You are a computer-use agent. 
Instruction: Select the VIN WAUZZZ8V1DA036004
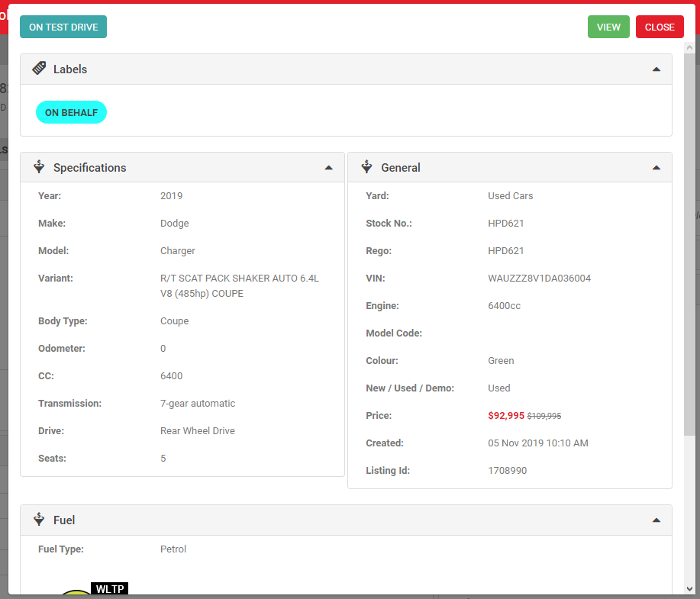[x=539, y=279]
